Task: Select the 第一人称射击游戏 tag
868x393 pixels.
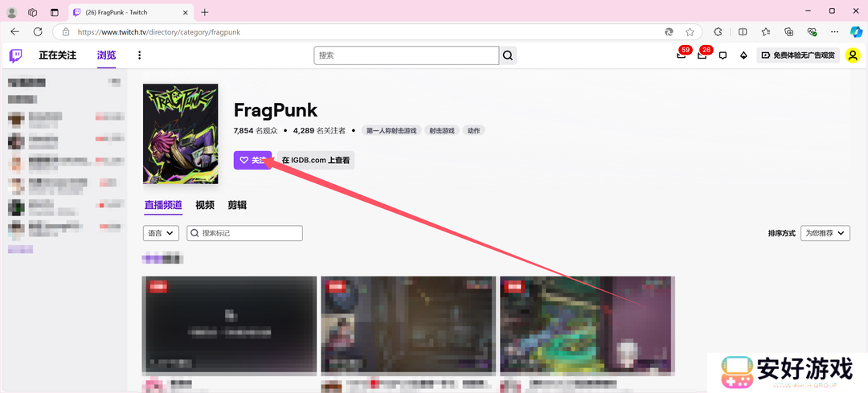Action: point(391,130)
